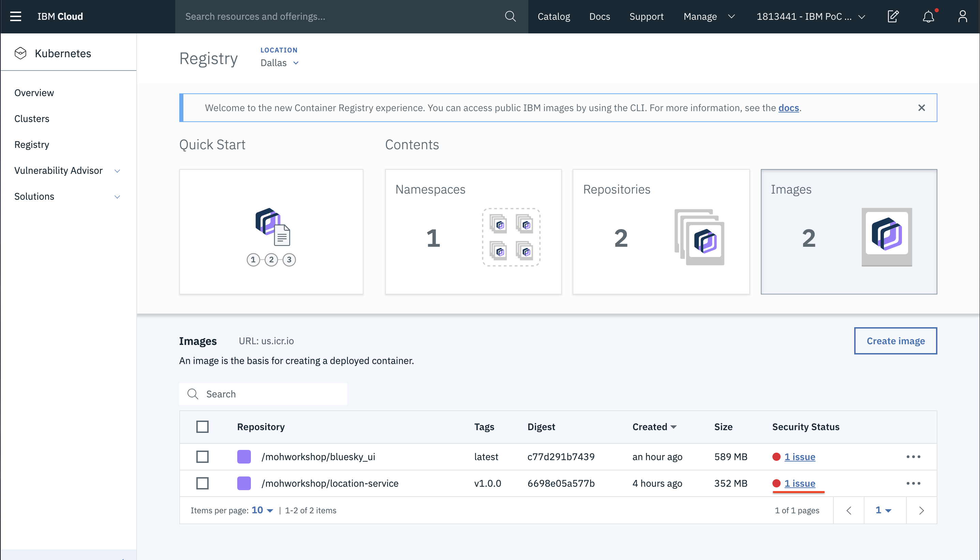Click the 589 MB size cell
This screenshot has height=560, width=980.
click(x=731, y=456)
